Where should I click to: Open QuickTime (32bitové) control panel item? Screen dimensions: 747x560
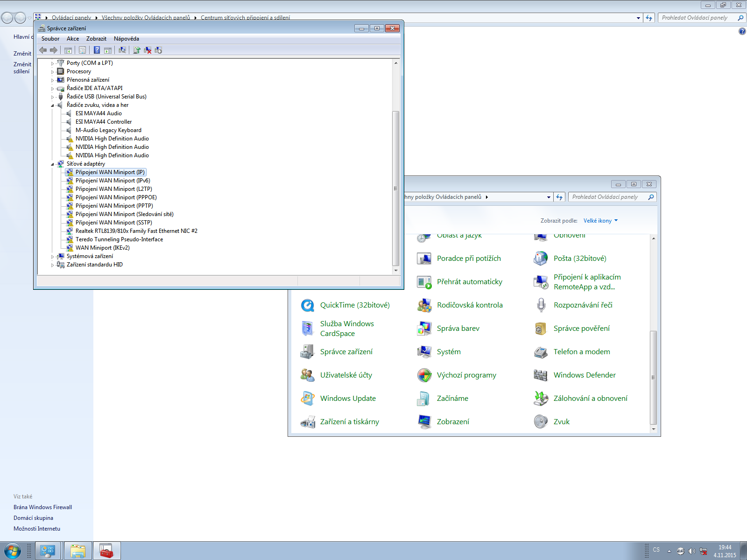[x=354, y=305]
